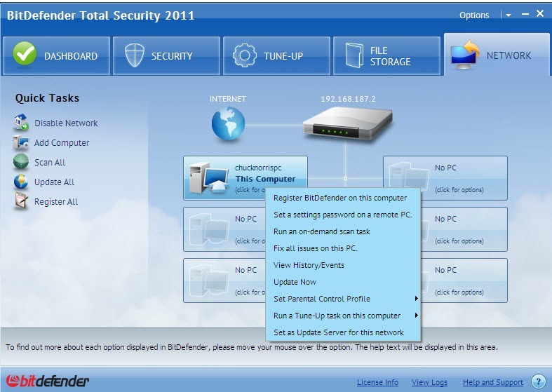Click the folder icon on File Storage tab
552x392 pixels.
click(354, 55)
